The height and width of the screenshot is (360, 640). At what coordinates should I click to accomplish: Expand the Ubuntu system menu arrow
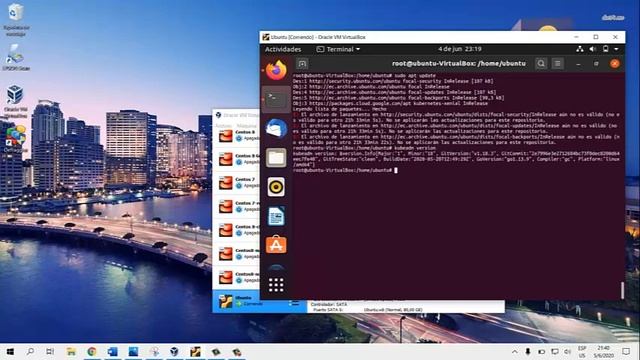[x=616, y=49]
